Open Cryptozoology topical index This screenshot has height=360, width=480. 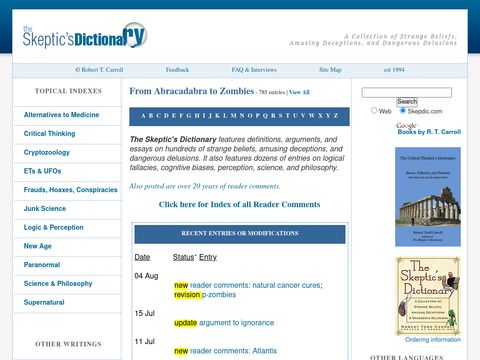[x=47, y=152]
